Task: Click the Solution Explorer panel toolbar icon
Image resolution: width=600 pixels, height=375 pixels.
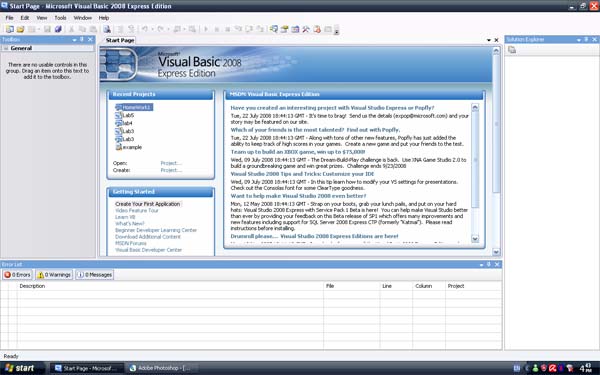Action: [x=512, y=50]
